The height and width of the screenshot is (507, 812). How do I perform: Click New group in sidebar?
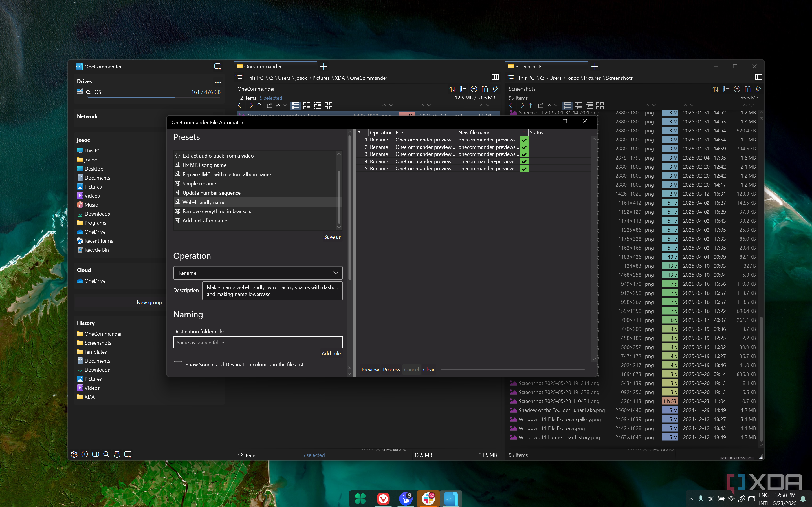[149, 302]
